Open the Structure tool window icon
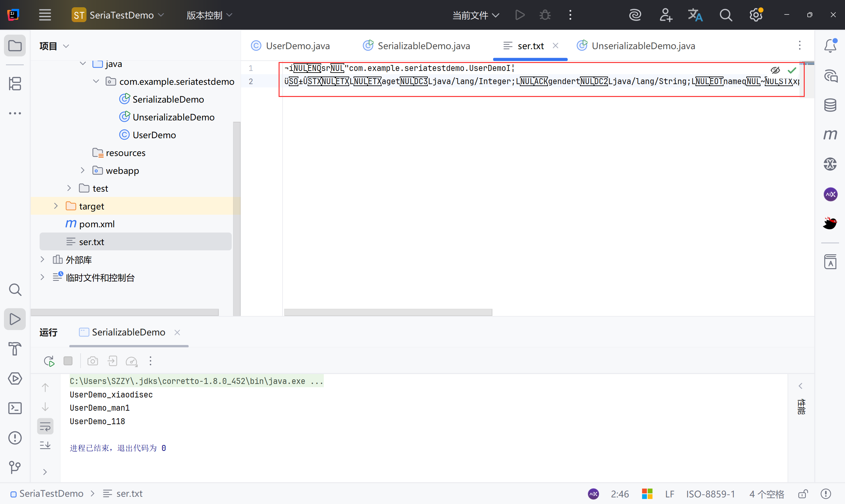 point(15,83)
